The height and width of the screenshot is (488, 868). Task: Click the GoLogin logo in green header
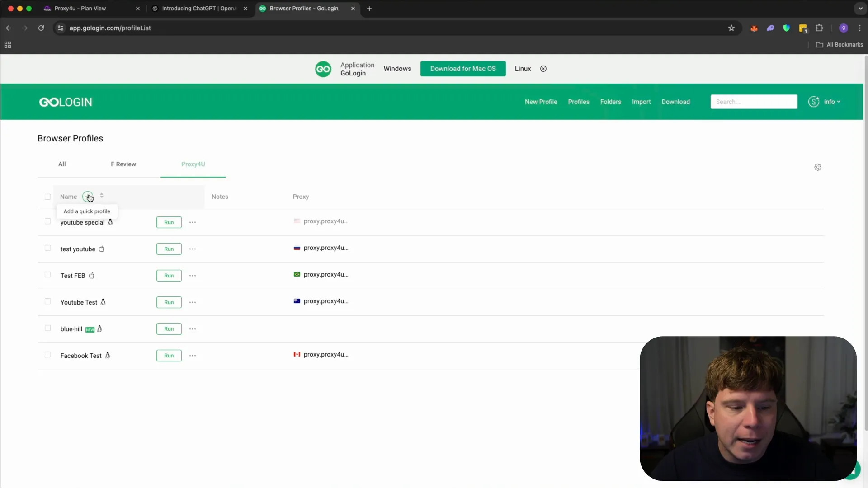66,102
